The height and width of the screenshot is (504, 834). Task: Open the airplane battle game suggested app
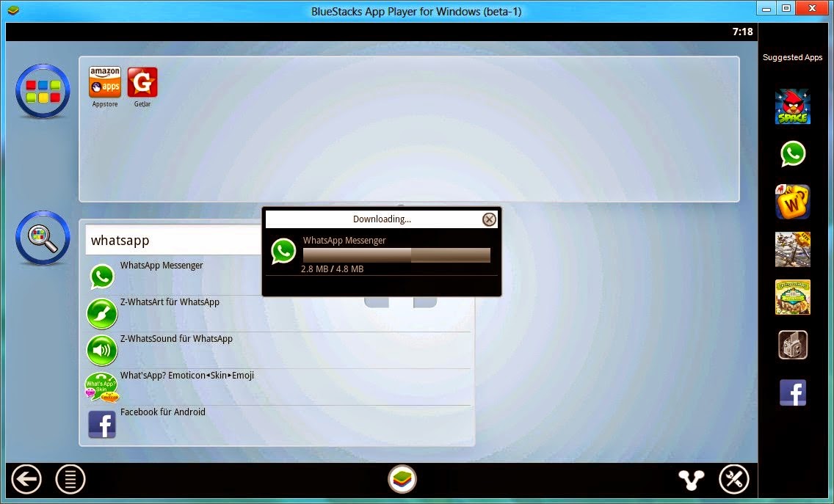point(792,249)
